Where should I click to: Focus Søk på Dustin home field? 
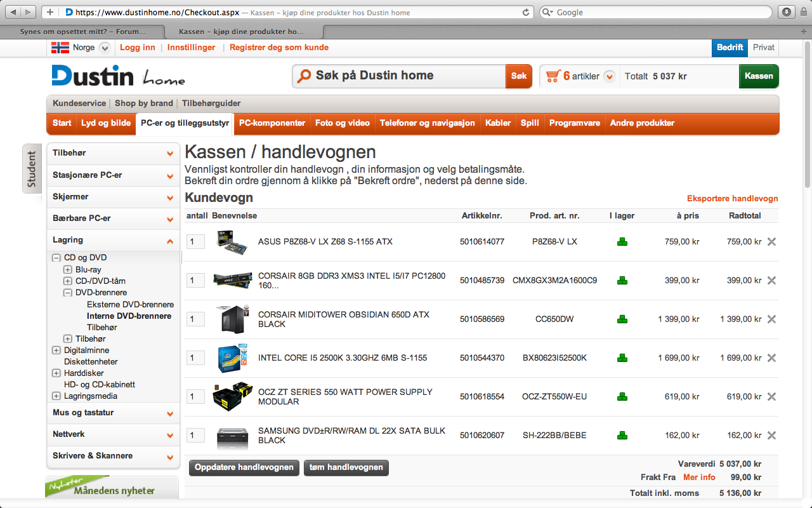399,76
